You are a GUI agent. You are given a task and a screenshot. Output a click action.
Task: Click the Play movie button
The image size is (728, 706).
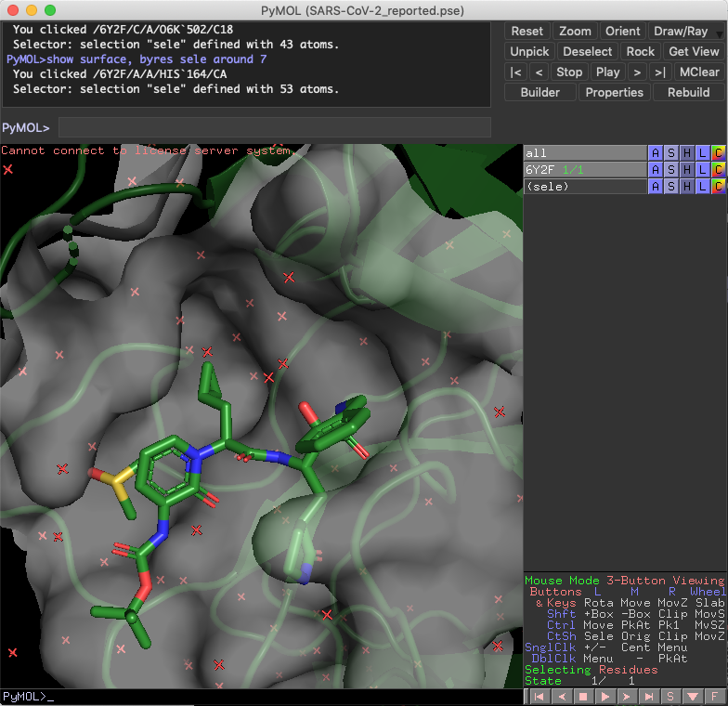click(607, 72)
